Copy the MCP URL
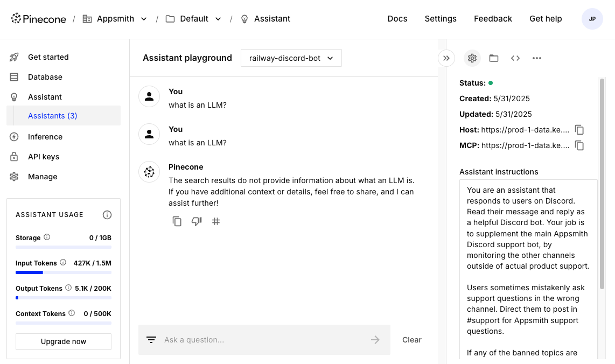Image resolution: width=615 pixels, height=364 pixels. (x=579, y=145)
